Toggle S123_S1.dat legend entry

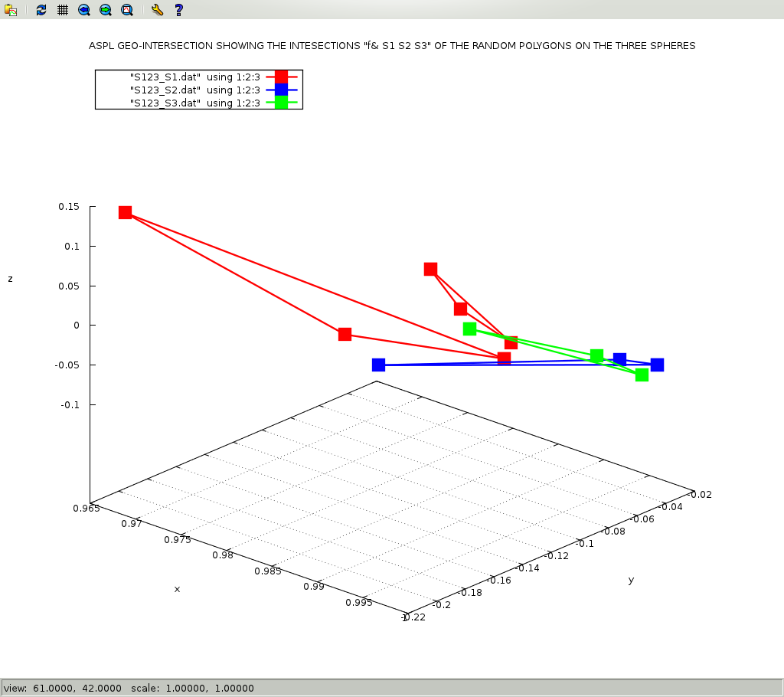(194, 77)
